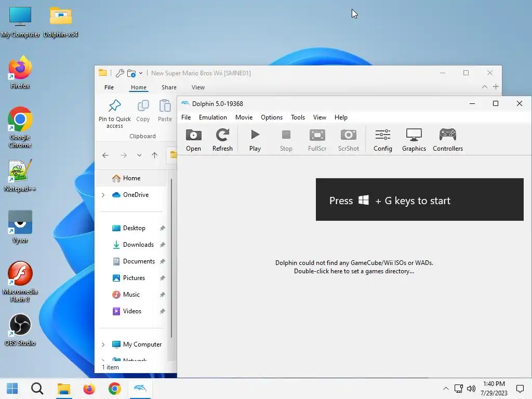This screenshot has width=532, height=399.
Task: Click the Stop button in Dolphin toolbar
Action: coord(286,140)
